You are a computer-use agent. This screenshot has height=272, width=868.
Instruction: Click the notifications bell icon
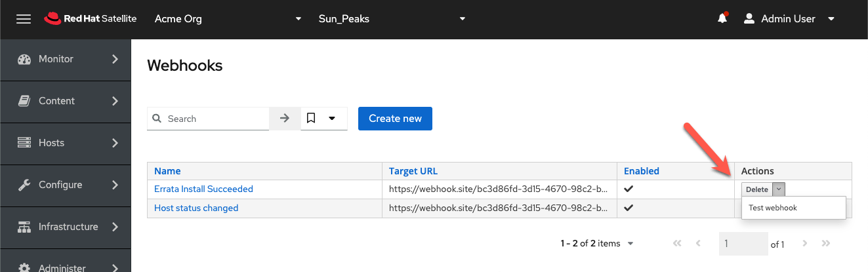coord(722,18)
